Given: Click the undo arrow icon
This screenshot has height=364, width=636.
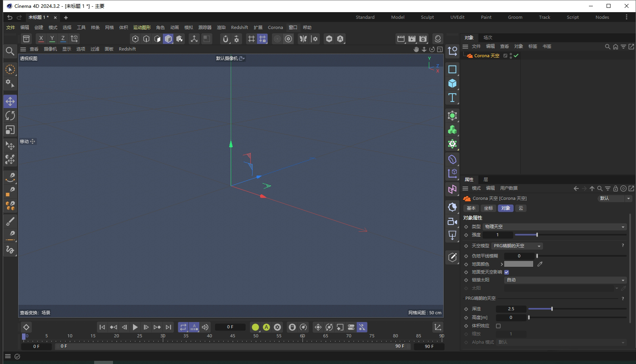Looking at the screenshot, I should coord(10,17).
